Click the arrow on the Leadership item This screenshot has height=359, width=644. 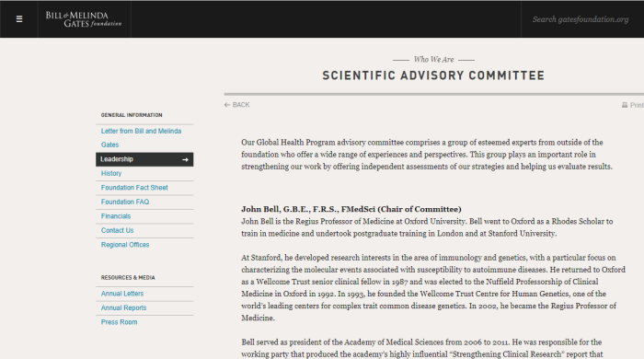(x=185, y=159)
